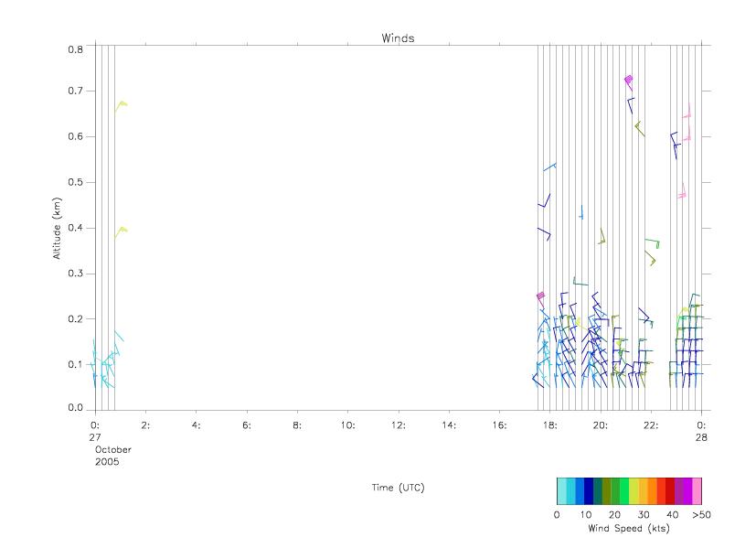
Task: Pick the dark red colorbar swatch
Action: (670, 491)
